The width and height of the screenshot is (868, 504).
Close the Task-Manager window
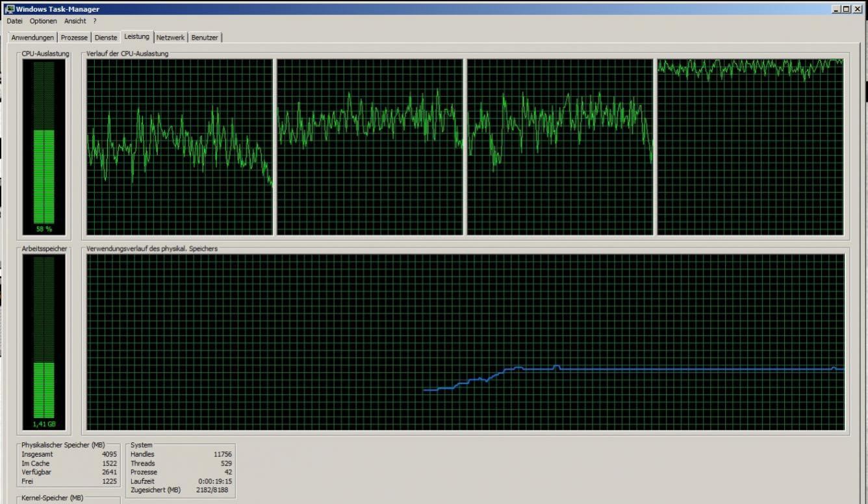tap(857, 9)
